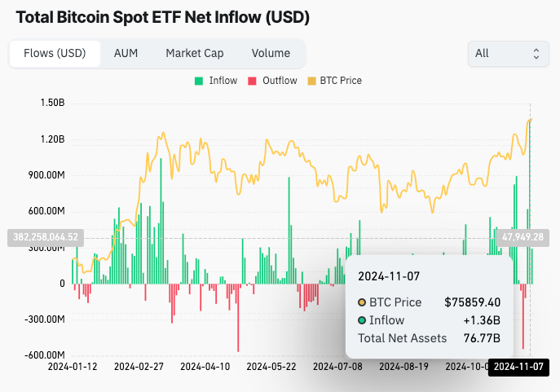The image size is (560, 392).
Task: Select the Market Cap tab
Action: point(194,53)
